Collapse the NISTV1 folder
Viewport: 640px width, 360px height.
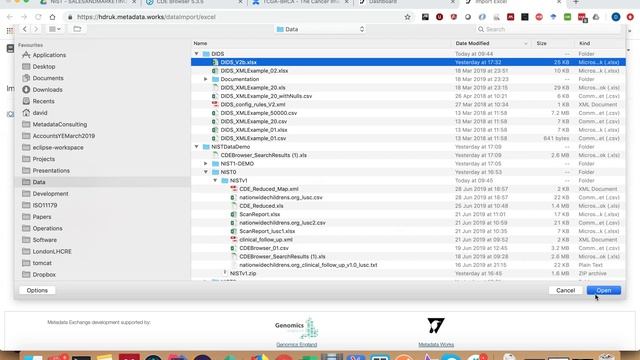(x=215, y=180)
